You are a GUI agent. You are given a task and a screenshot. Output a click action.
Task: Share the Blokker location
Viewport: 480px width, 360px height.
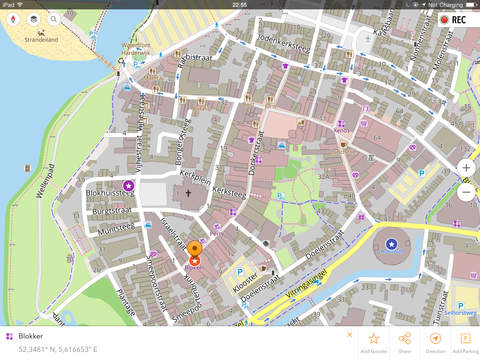[404, 342]
